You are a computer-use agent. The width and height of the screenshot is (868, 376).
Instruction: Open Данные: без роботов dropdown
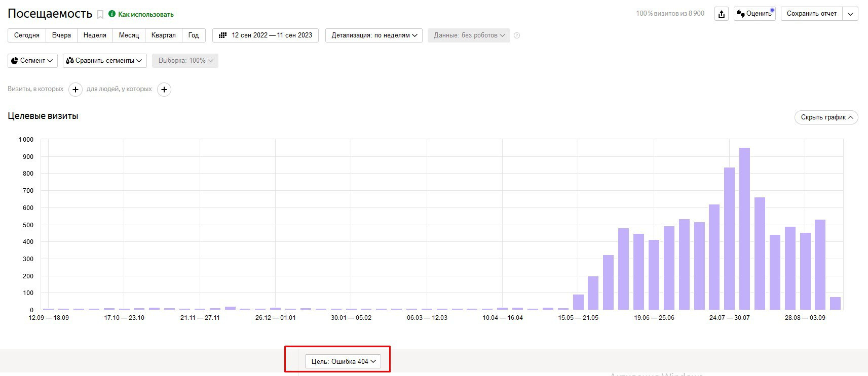tap(469, 35)
